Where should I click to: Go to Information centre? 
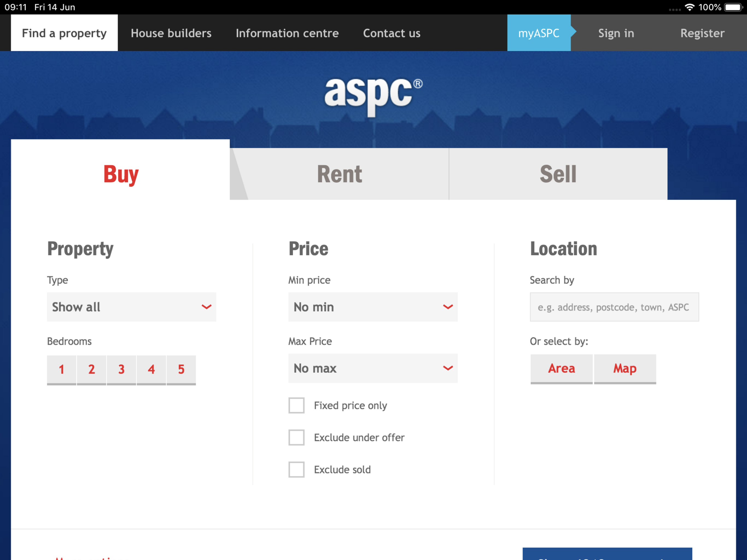click(x=287, y=33)
